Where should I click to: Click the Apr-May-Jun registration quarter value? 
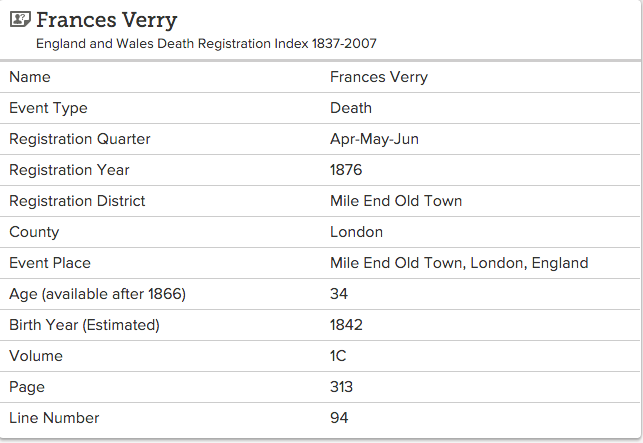pyautogui.click(x=374, y=139)
